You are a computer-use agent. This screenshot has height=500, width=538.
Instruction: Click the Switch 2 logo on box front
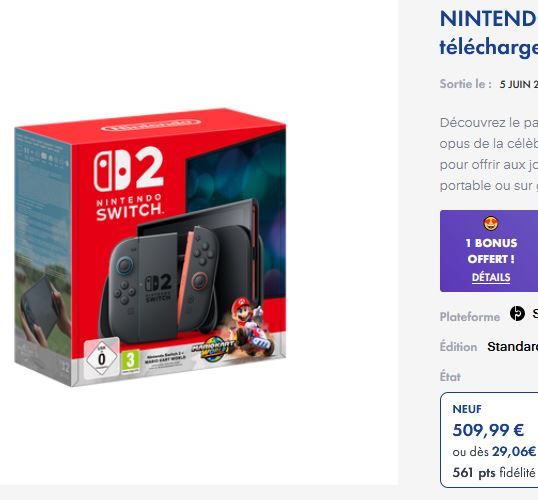coord(129,184)
